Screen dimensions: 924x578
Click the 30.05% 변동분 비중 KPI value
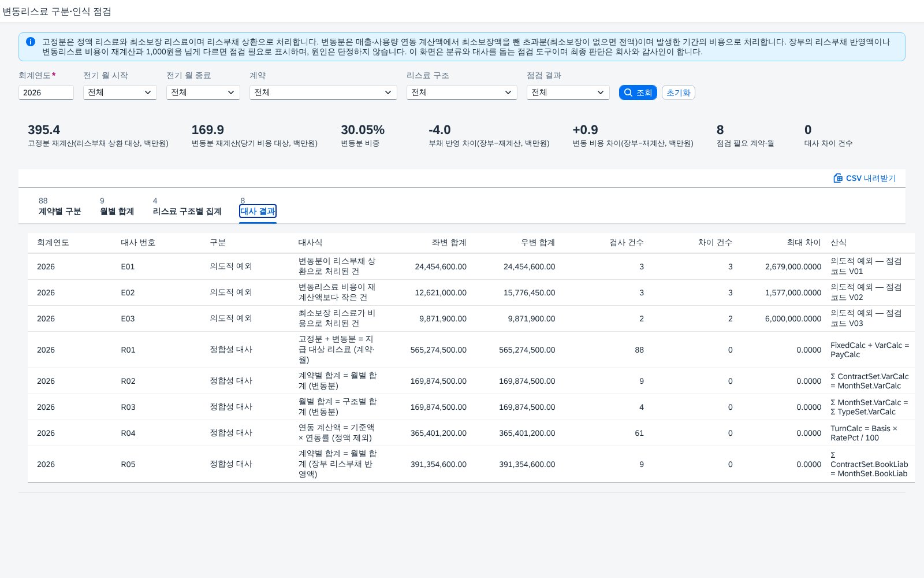[363, 130]
